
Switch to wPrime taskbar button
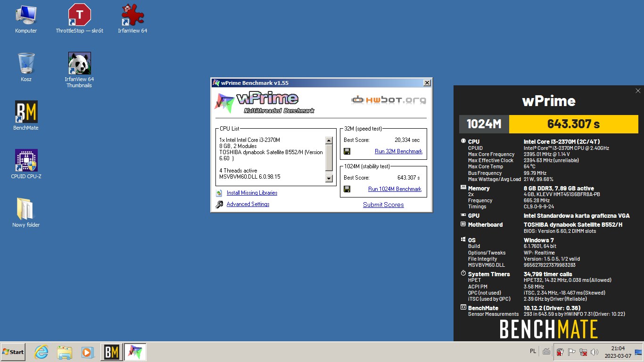coord(135,352)
